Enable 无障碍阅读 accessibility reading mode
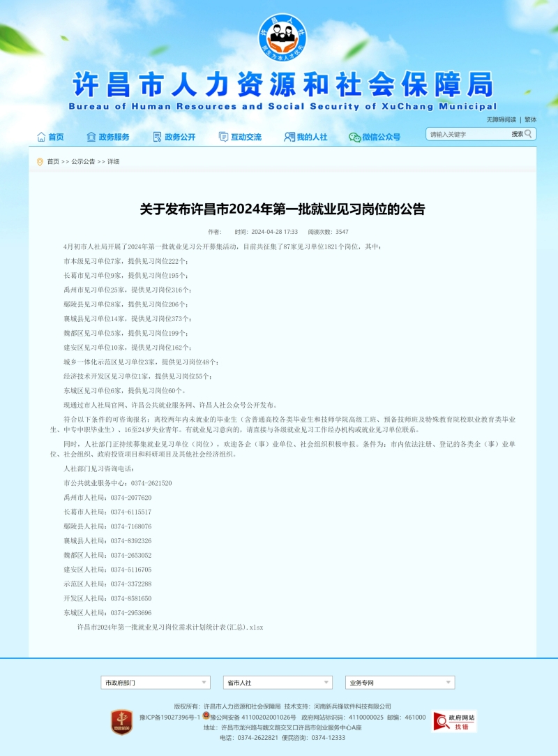The height and width of the screenshot is (756, 558). tap(501, 119)
